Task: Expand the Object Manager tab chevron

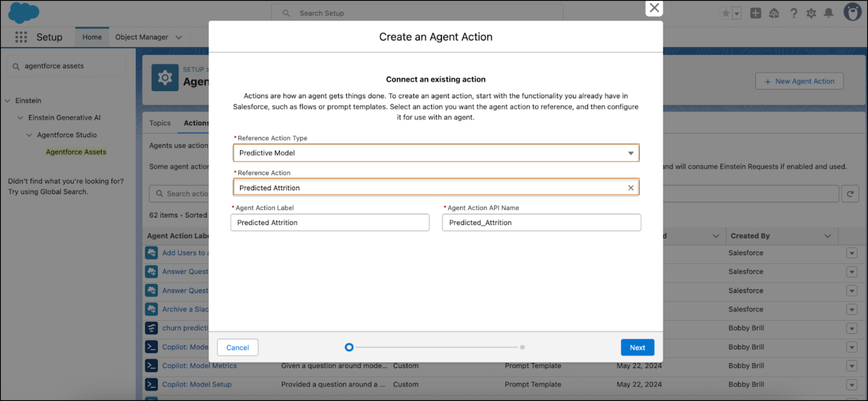Action: point(179,37)
